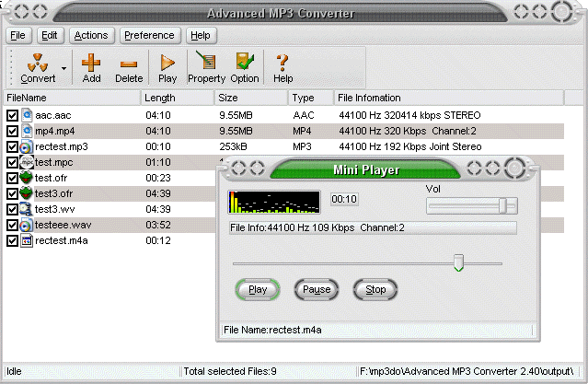Click the test.mpc file icon
The image size is (588, 384).
tap(27, 162)
